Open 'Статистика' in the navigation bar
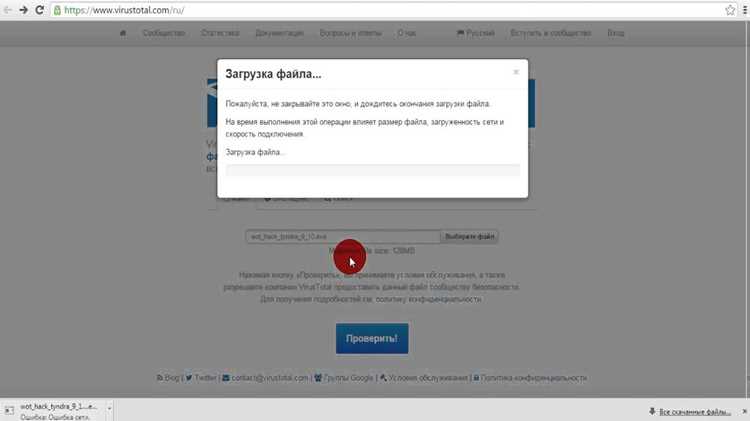Image resolution: width=750 pixels, height=421 pixels. click(220, 33)
